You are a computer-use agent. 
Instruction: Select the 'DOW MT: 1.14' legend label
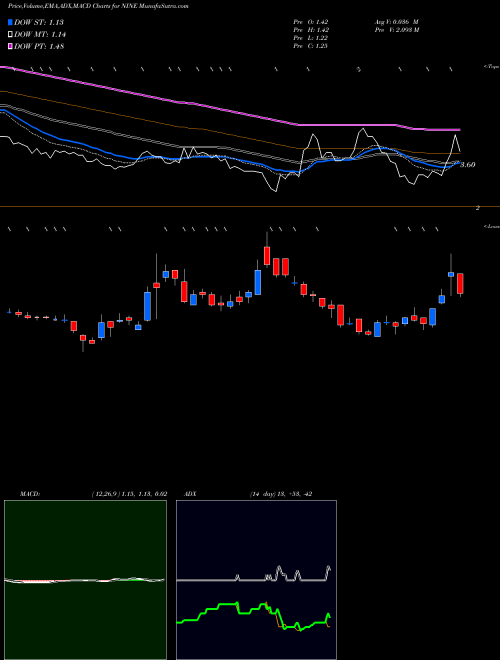pos(40,35)
